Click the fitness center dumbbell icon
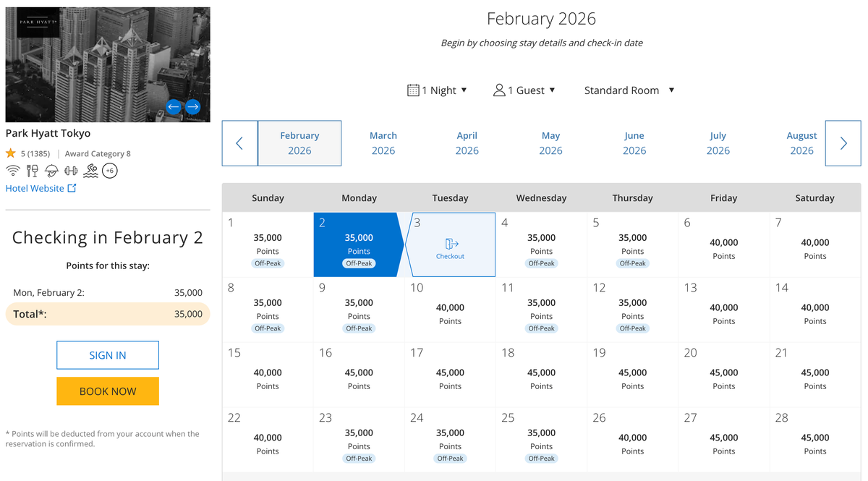Screen dimensions: 868x481 click(x=71, y=171)
